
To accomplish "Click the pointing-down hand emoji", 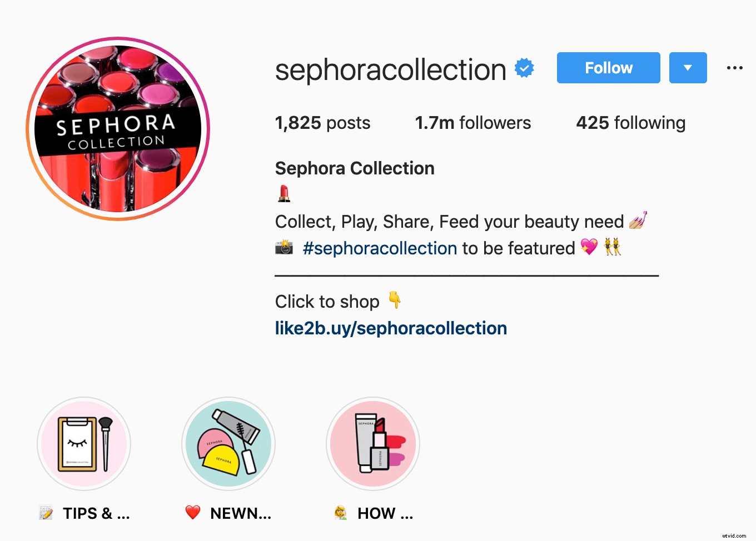I will 395,300.
